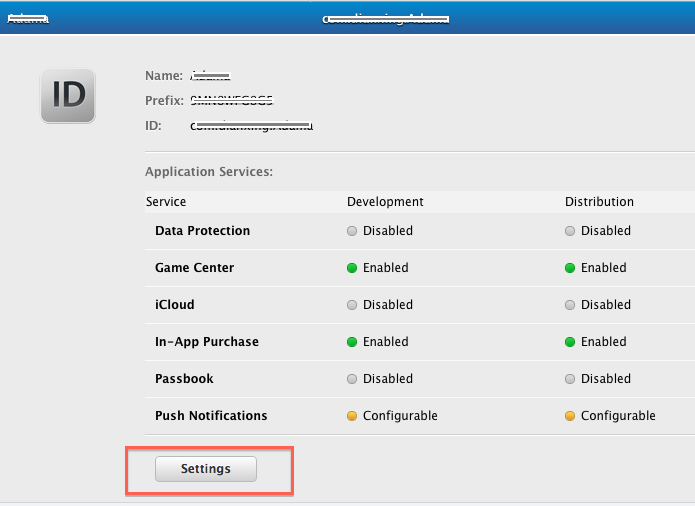Click iCloud Development Disabled text
Image resolution: width=695 pixels, height=506 pixels.
pyautogui.click(x=388, y=305)
